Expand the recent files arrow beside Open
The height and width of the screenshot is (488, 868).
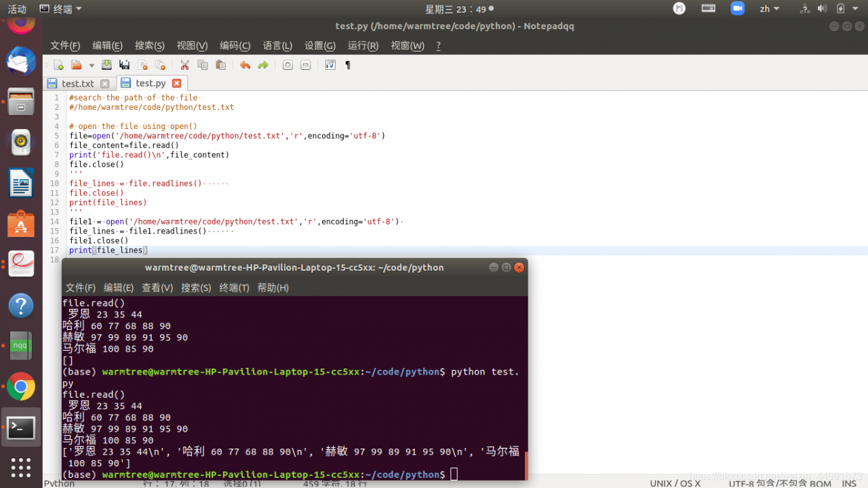[92, 66]
